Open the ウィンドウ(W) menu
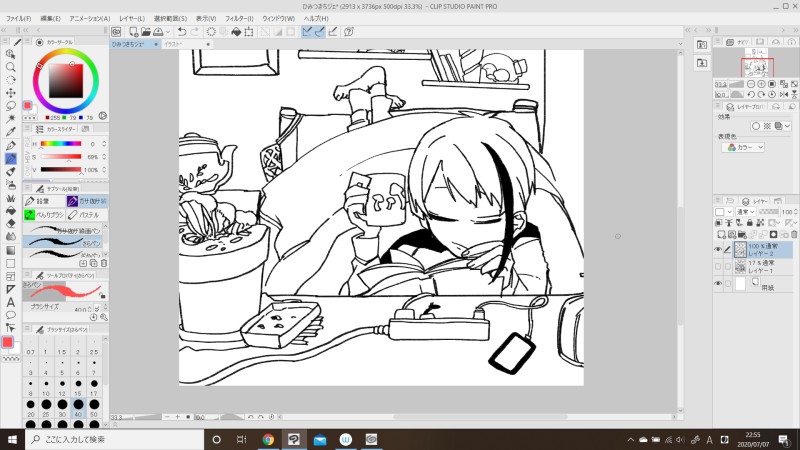 click(x=279, y=18)
